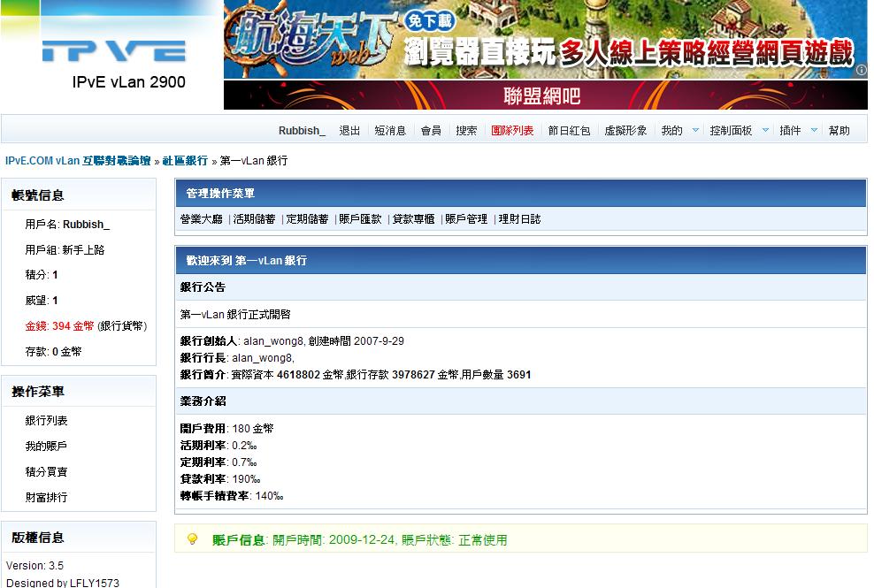Open 銀行列表 in the sidebar
Image resolution: width=874 pixels, height=588 pixels.
pos(46,421)
